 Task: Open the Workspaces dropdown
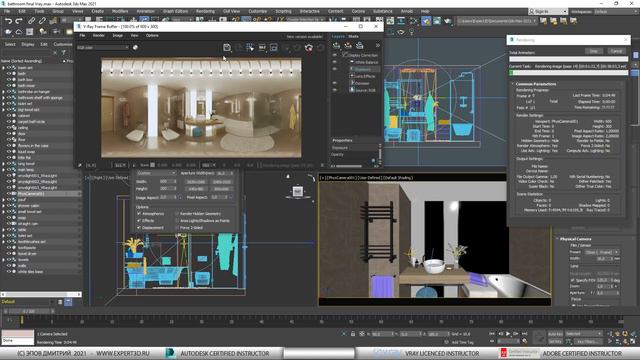[616, 11]
